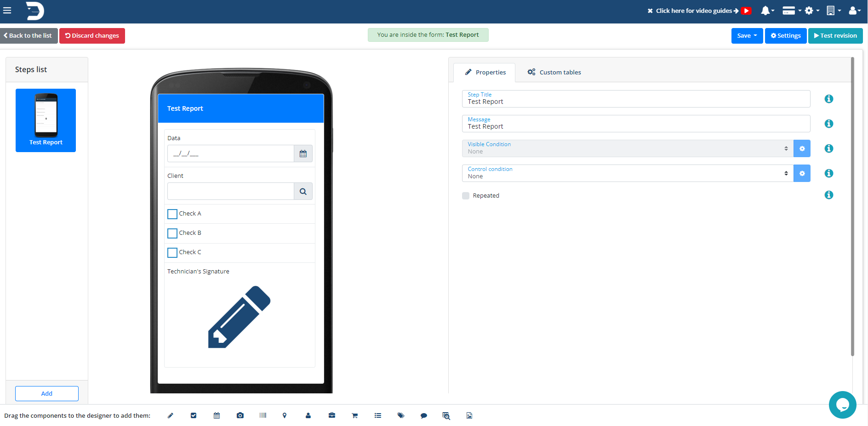Pick the table search component
Screen dimensions: 868x426
(x=446, y=415)
